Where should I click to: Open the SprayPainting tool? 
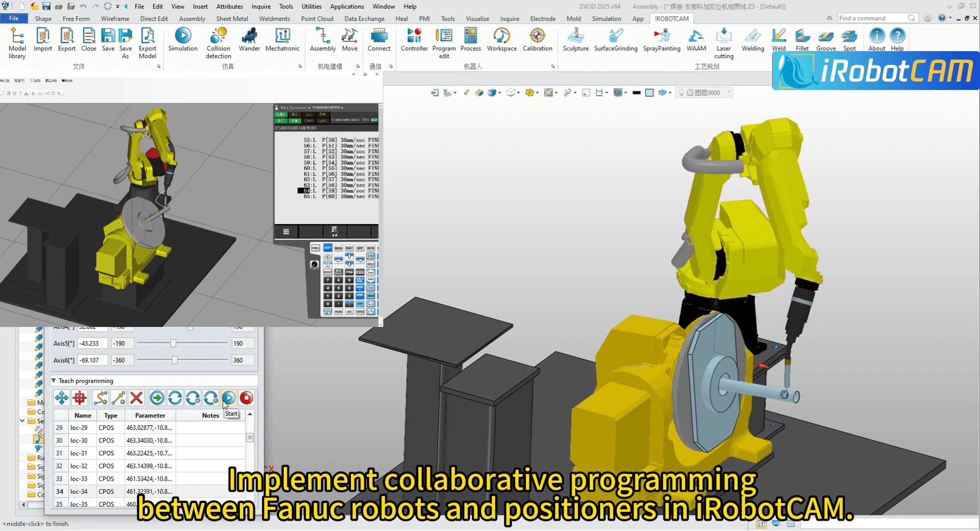tap(662, 42)
